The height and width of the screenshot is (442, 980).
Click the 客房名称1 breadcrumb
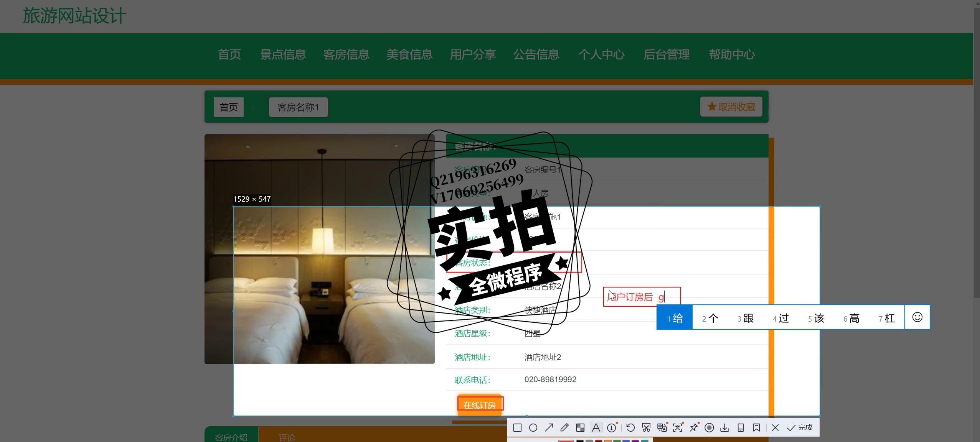tap(298, 107)
